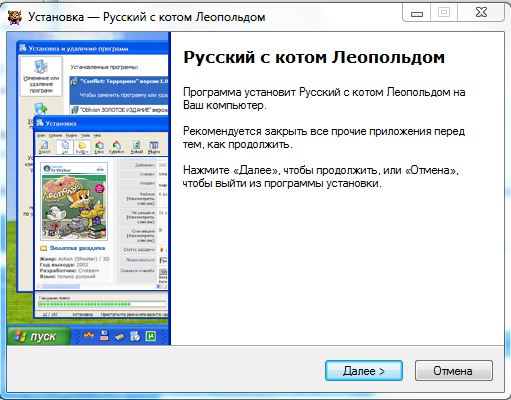This screenshot has width=511, height=400.
Task: Click the Plugins toolbar icon in pictured window
Action: click(x=154, y=147)
